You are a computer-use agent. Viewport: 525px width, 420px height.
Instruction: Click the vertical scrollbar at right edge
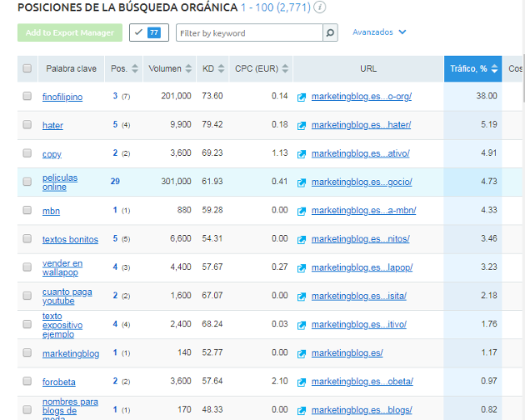pos(523,77)
